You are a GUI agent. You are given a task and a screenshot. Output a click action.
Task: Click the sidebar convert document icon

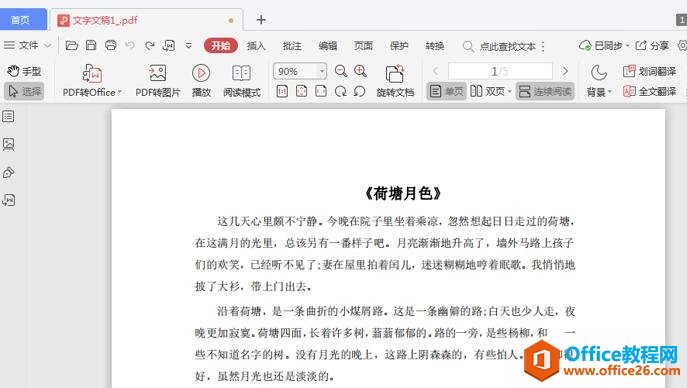point(8,200)
